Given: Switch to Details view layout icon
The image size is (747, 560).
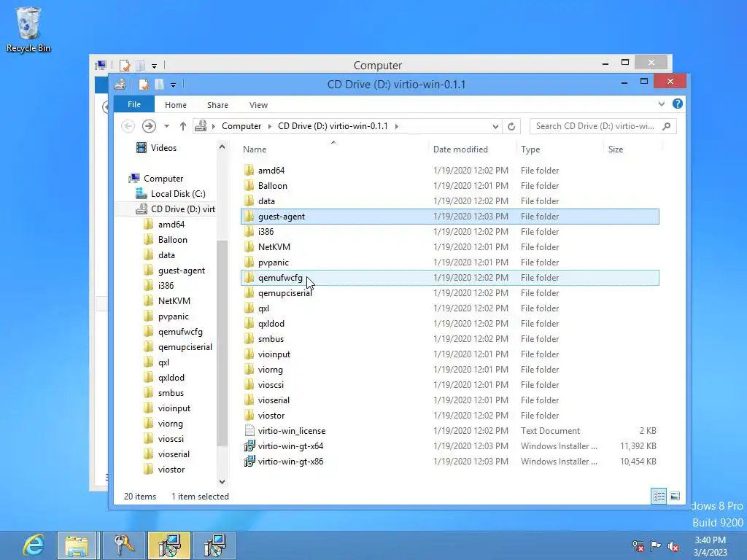Looking at the screenshot, I should (659, 496).
